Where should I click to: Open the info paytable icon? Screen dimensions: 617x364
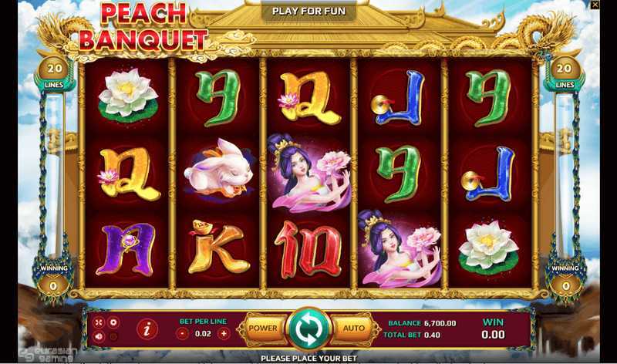pyautogui.click(x=147, y=329)
